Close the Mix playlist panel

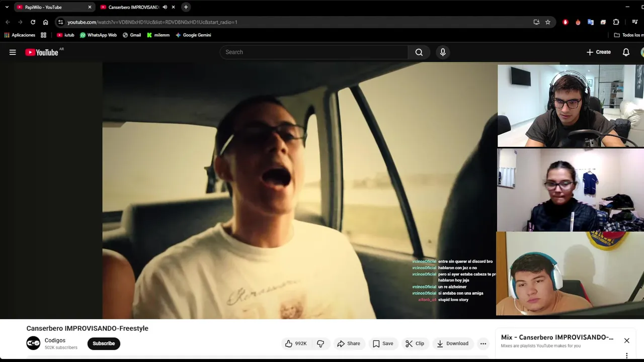[627, 340]
